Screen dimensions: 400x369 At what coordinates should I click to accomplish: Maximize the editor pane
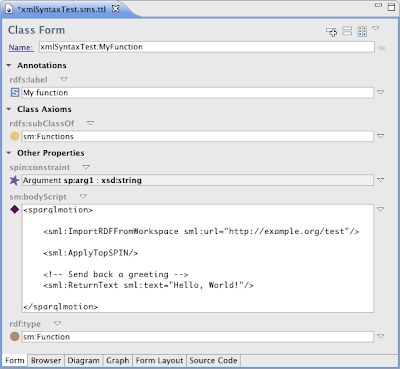(x=392, y=7)
